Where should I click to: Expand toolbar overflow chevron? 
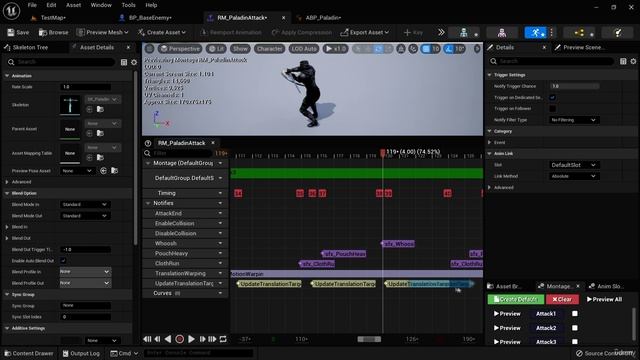(x=441, y=32)
